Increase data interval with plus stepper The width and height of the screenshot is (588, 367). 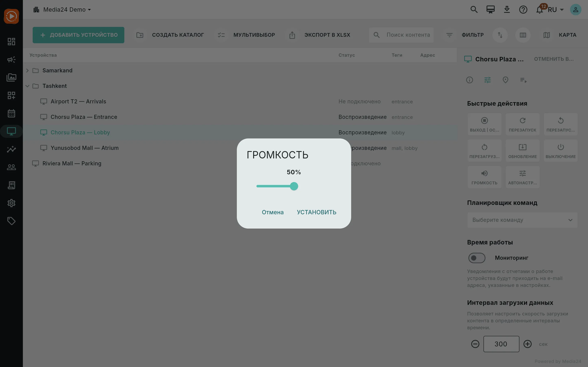click(x=527, y=344)
